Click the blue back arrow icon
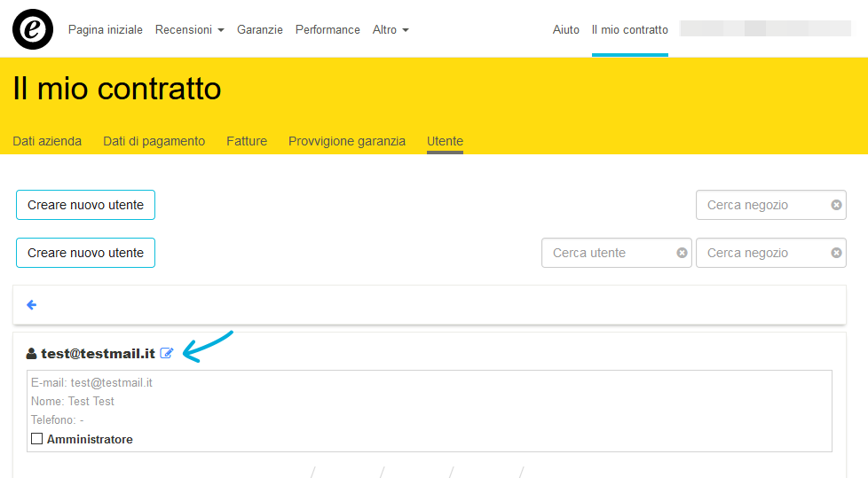The width and height of the screenshot is (868, 478). [32, 305]
